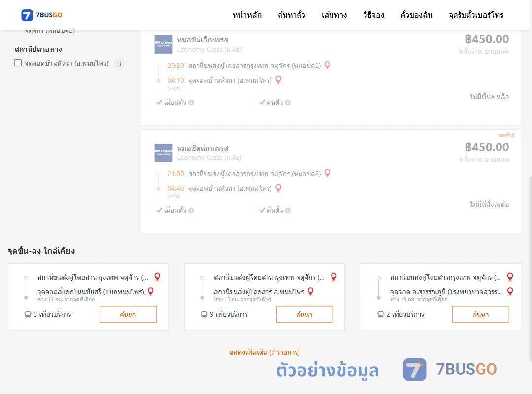Image resolution: width=532 pixels, height=394 pixels.
Task: Click the 04:10 arrival time
Action: click(176, 80)
